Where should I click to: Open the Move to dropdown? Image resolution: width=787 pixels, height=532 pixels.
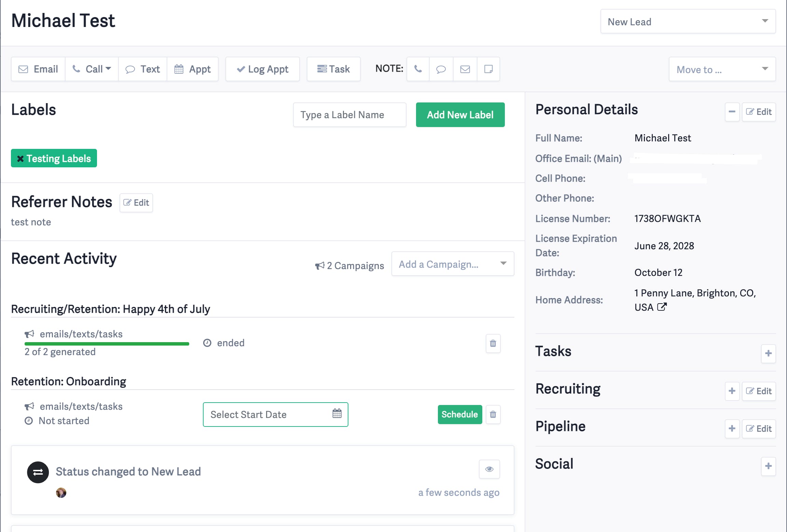[x=722, y=69]
